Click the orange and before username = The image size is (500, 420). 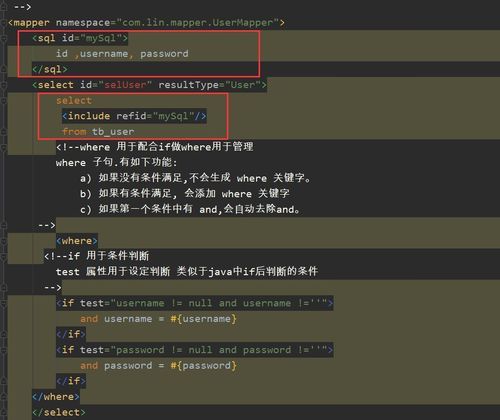pos(89,319)
